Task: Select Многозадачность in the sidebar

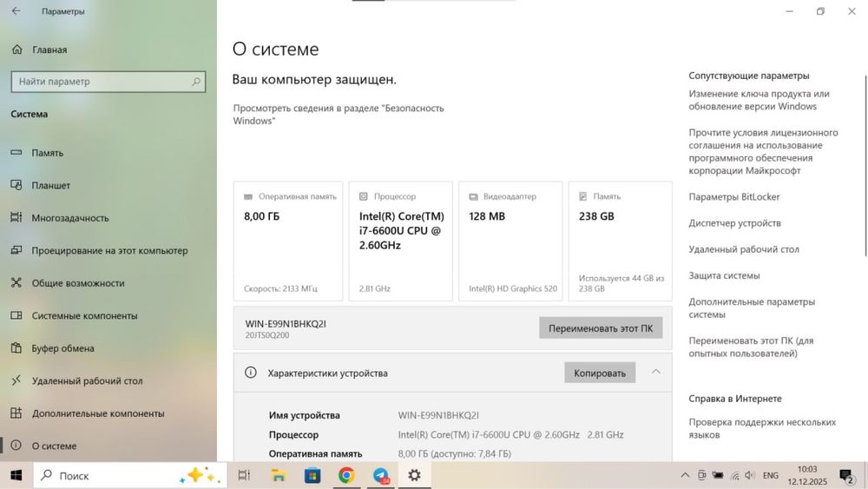Action: pos(108,218)
